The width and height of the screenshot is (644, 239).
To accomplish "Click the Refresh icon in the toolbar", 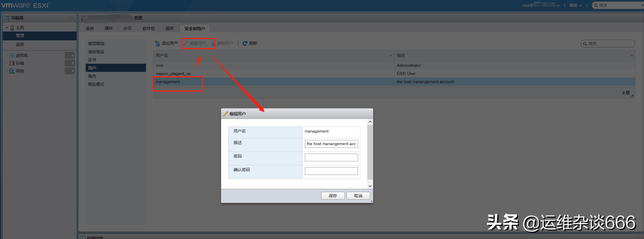I will pos(245,43).
